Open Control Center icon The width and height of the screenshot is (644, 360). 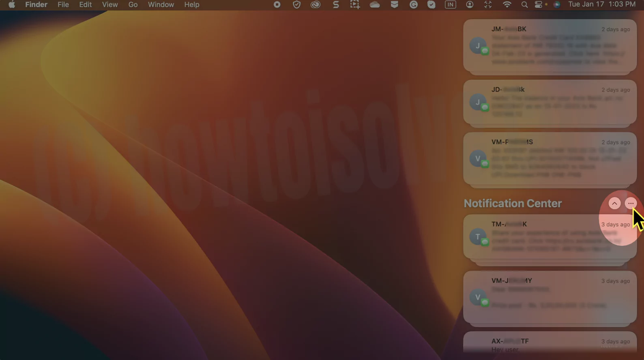[539, 4]
